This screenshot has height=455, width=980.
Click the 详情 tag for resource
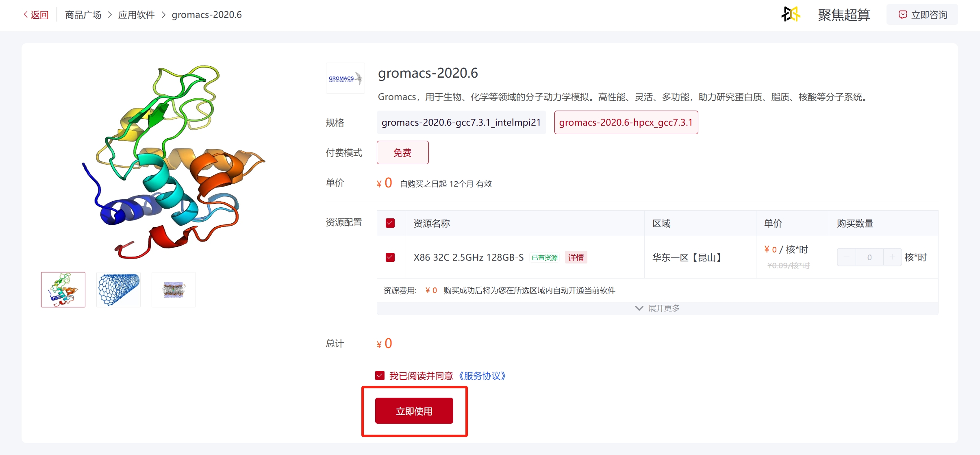pos(576,257)
